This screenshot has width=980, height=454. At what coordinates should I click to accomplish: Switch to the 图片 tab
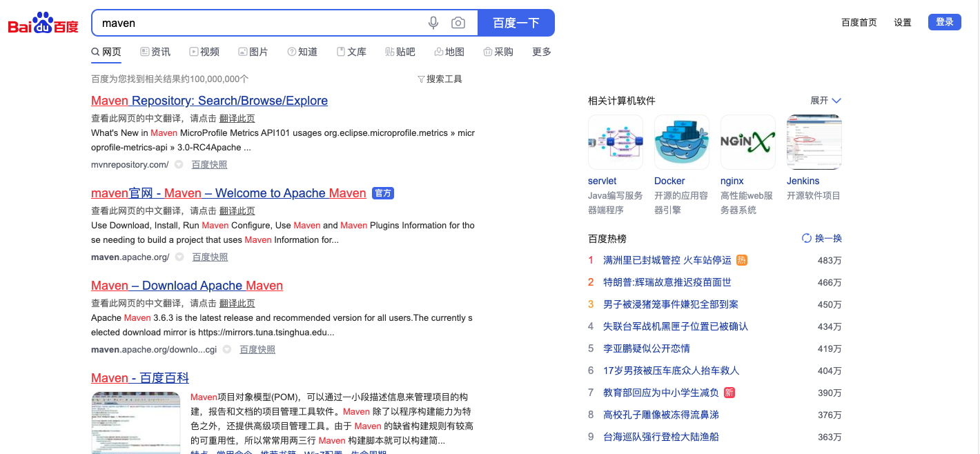253,52
